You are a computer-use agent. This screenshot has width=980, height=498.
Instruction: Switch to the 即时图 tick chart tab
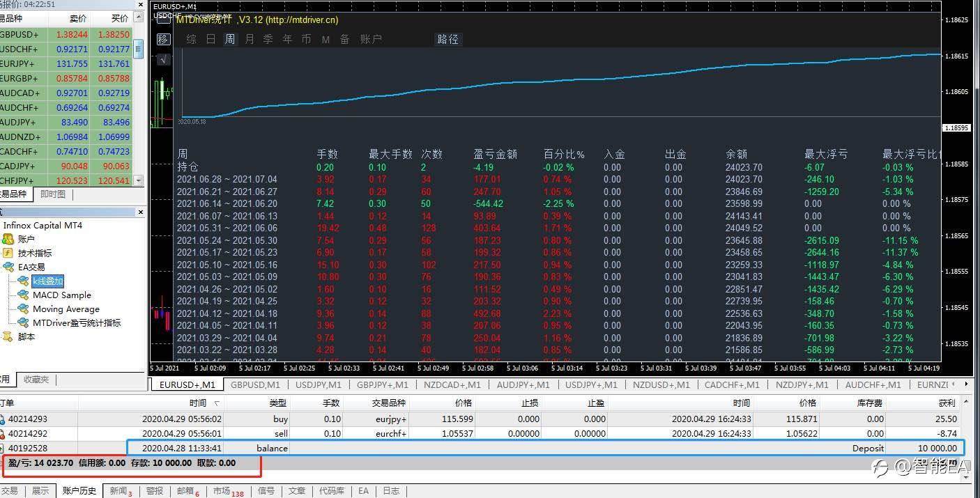53,194
